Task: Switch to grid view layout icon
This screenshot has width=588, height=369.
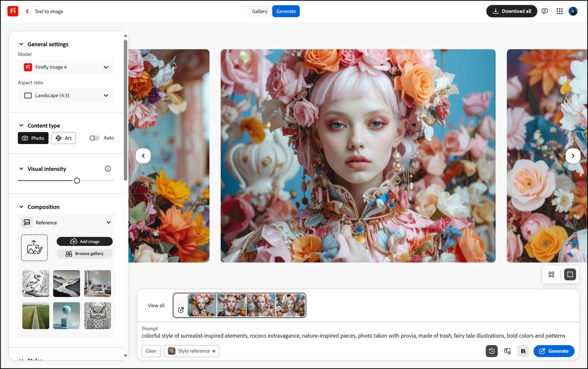Action: tap(551, 274)
